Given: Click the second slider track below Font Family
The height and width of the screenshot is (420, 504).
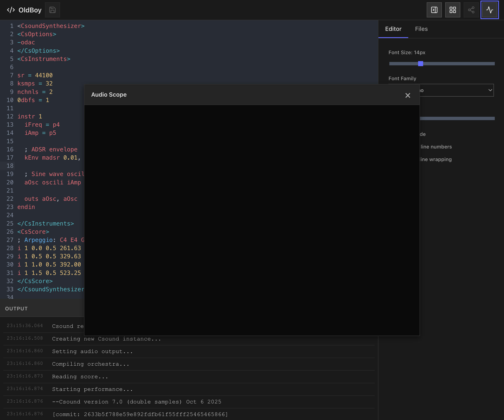Looking at the screenshot, I should pyautogui.click(x=457, y=118).
